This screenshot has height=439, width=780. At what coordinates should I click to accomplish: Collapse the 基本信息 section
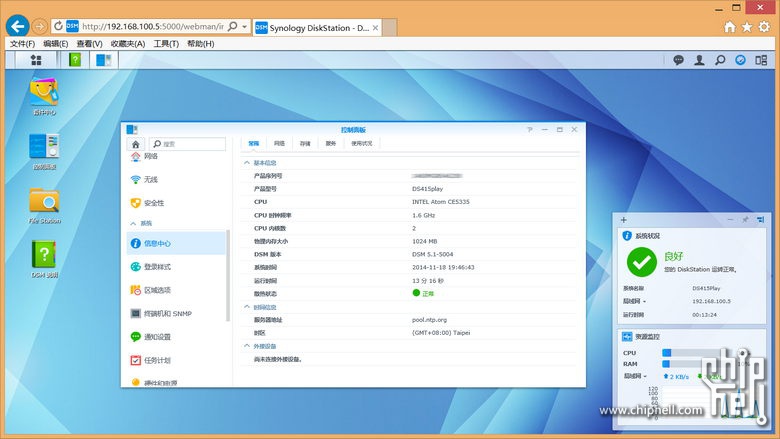click(247, 163)
